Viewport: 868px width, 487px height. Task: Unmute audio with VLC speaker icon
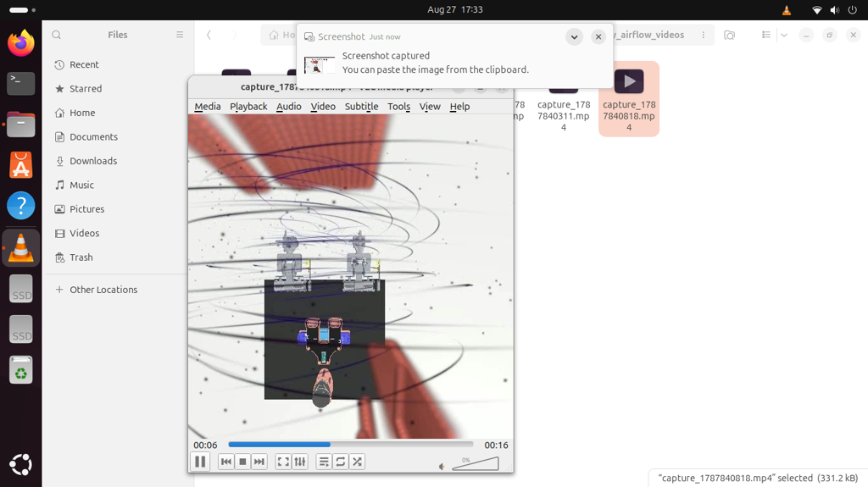pos(442,467)
